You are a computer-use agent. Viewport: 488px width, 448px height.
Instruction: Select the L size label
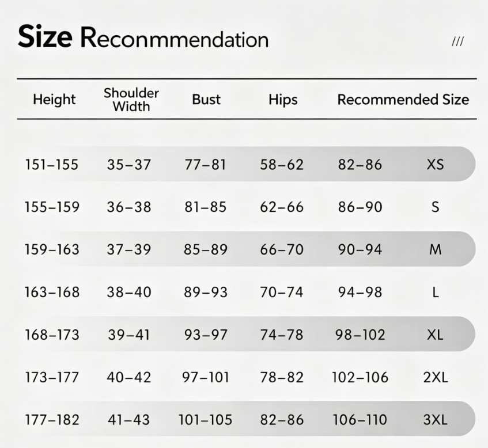(x=436, y=292)
